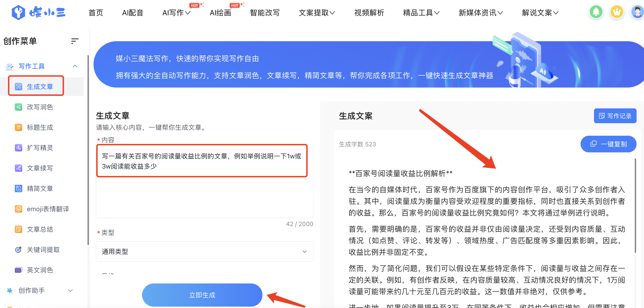Open 写作记录 history button
The image size is (644, 308).
(615, 116)
